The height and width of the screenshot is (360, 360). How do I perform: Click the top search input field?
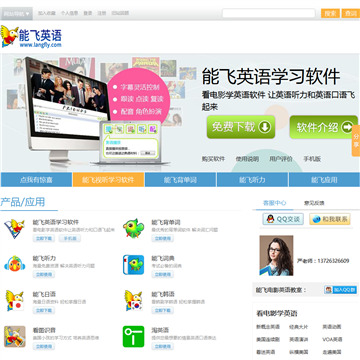[x=269, y=13]
